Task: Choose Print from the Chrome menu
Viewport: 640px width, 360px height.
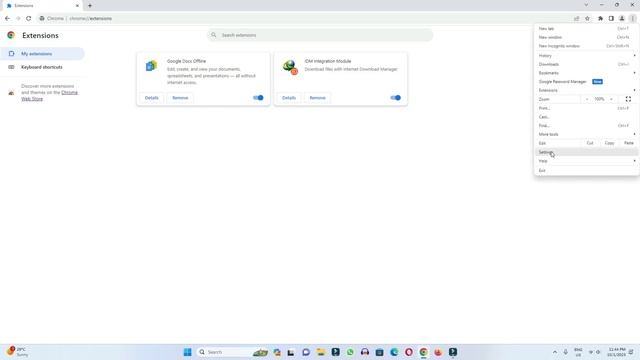Action: 587,108
